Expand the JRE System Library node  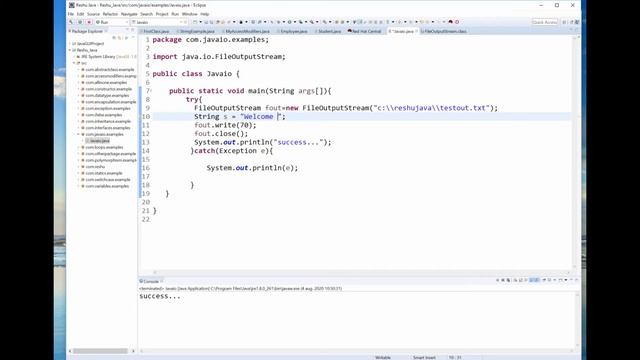pos(74,56)
